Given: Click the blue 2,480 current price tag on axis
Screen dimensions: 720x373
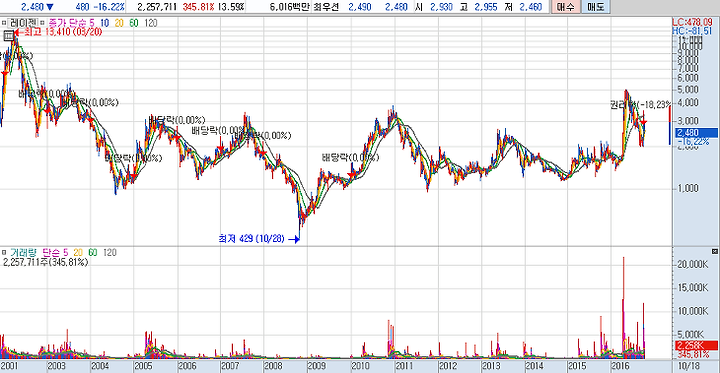Looking at the screenshot, I should point(697,133).
